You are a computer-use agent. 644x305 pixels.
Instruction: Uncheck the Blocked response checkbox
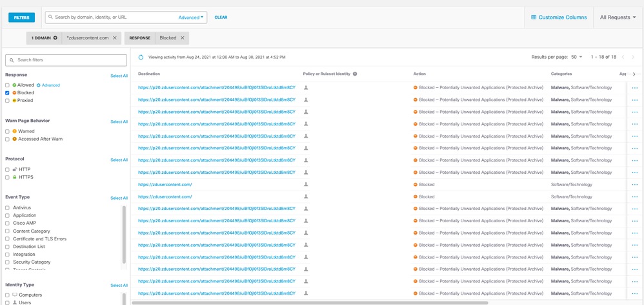tap(7, 93)
